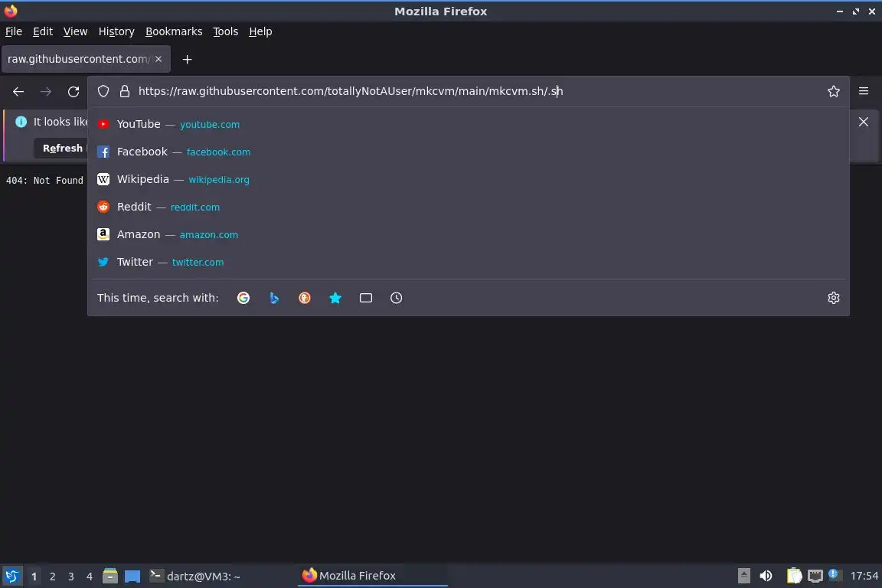The height and width of the screenshot is (588, 882).
Task: Open search settings gear icon
Action: (x=833, y=298)
